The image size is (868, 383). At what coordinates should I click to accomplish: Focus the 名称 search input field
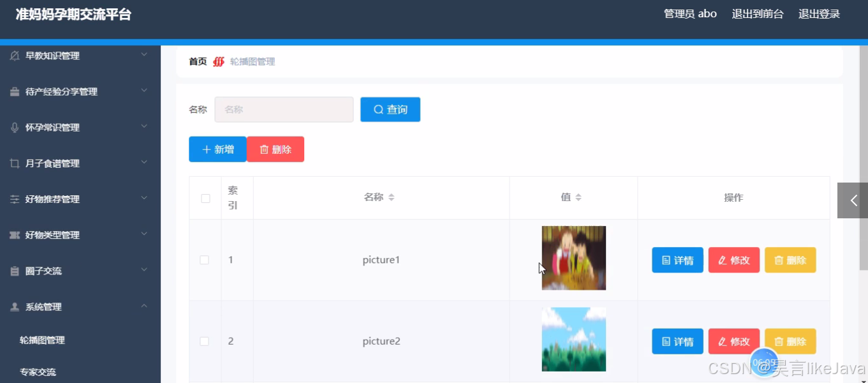click(284, 109)
